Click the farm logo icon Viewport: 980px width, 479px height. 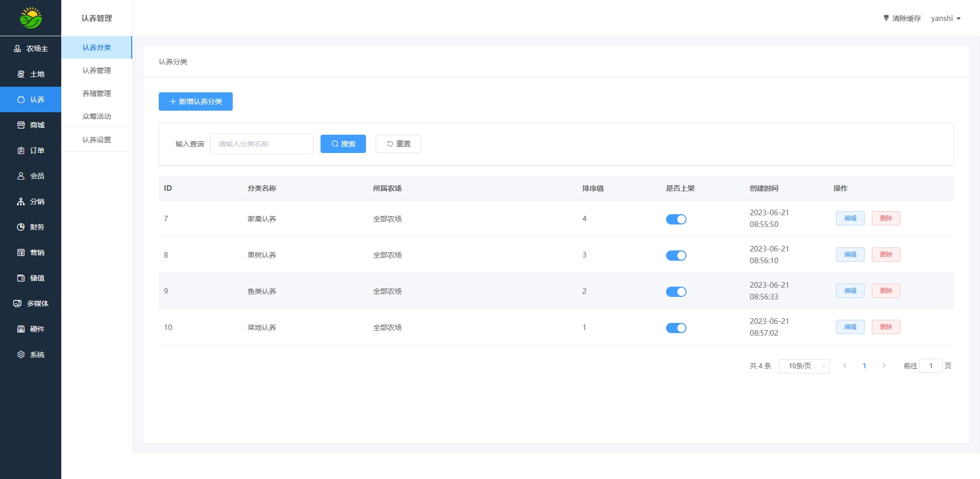31,18
